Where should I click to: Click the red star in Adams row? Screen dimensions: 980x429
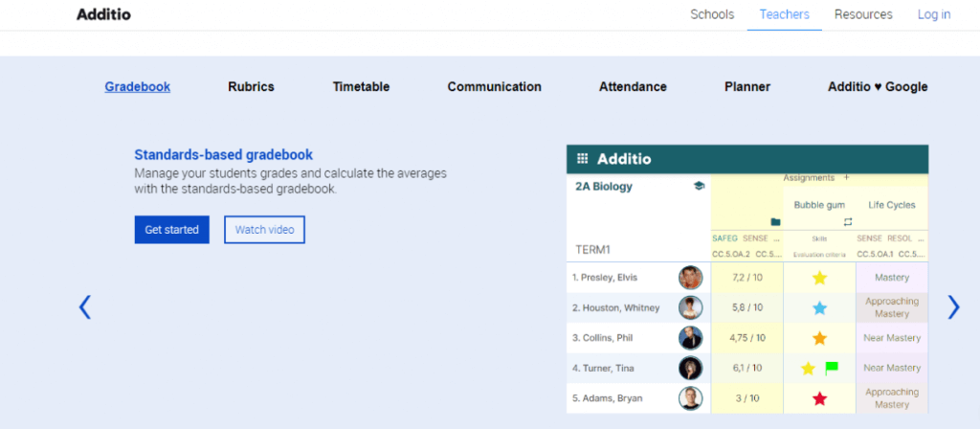[x=819, y=398]
